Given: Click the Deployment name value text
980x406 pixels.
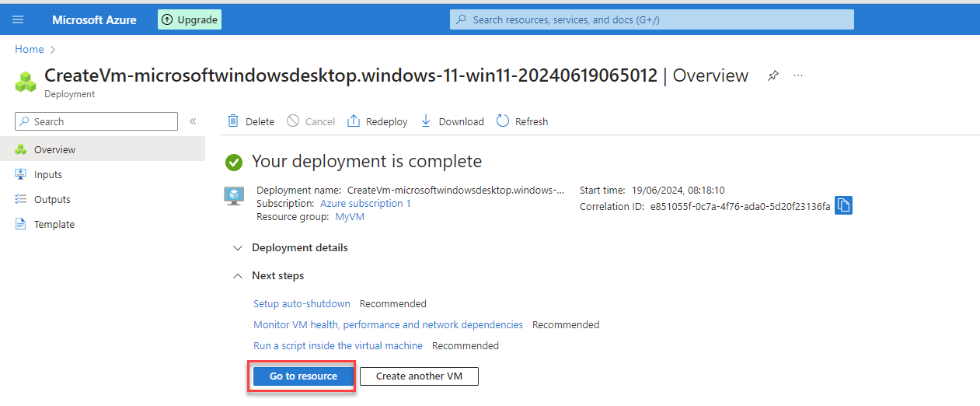Looking at the screenshot, I should pyautogui.click(x=456, y=190).
